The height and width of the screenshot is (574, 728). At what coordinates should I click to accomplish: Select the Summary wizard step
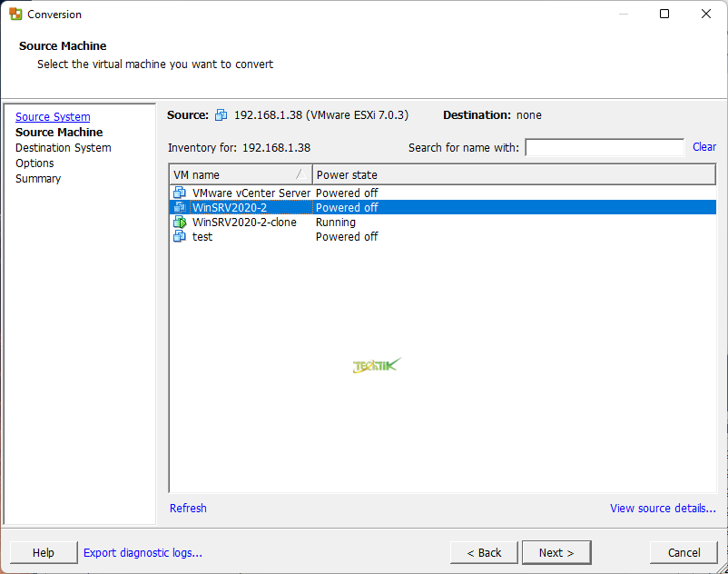coord(38,178)
